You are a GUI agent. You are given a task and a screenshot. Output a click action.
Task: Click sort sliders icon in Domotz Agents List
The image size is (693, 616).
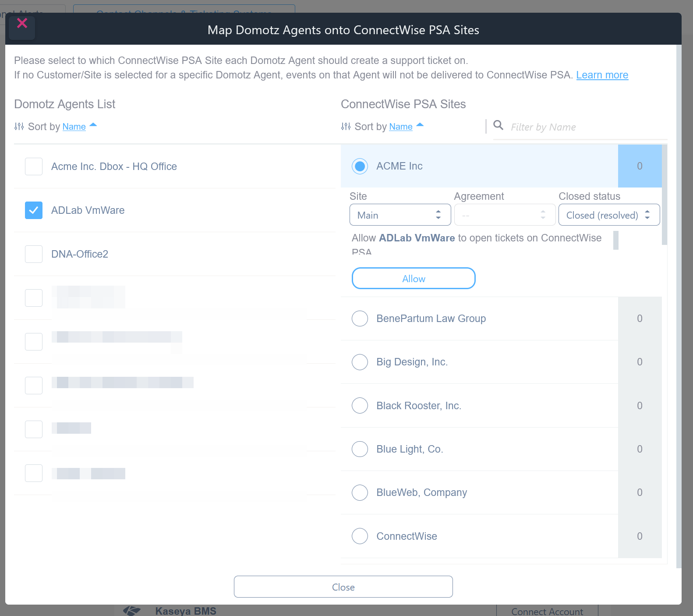[19, 127]
